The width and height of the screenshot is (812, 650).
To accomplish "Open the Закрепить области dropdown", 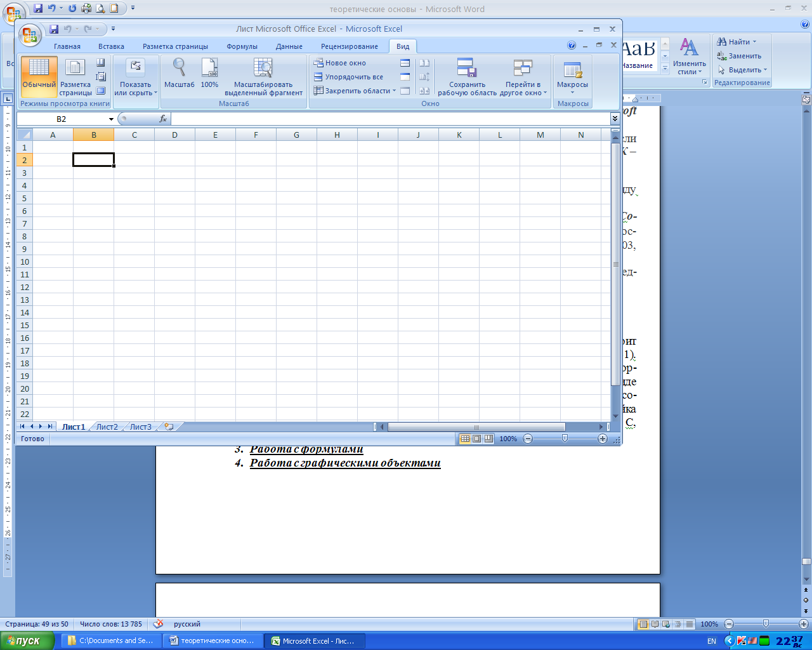I will (x=355, y=91).
